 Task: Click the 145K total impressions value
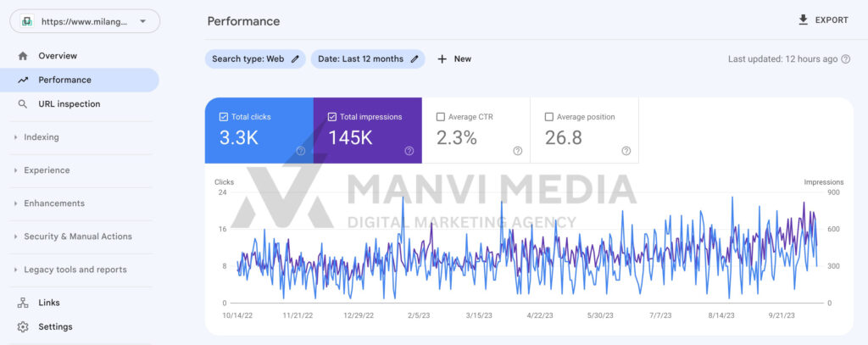click(350, 138)
